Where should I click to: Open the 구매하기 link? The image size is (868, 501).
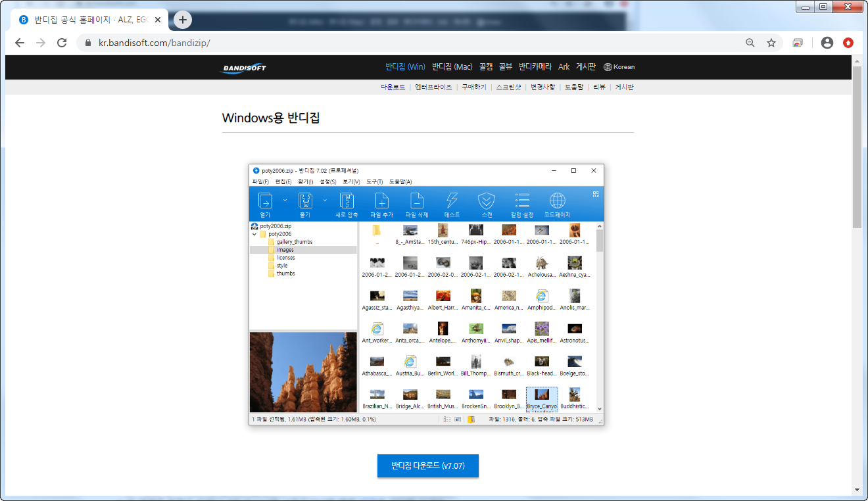tap(474, 87)
